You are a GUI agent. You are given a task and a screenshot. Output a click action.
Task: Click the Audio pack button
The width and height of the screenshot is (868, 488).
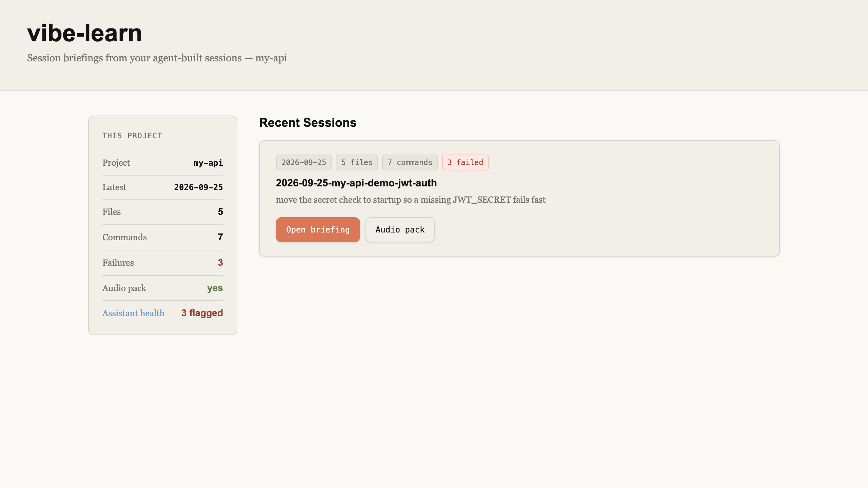click(400, 230)
